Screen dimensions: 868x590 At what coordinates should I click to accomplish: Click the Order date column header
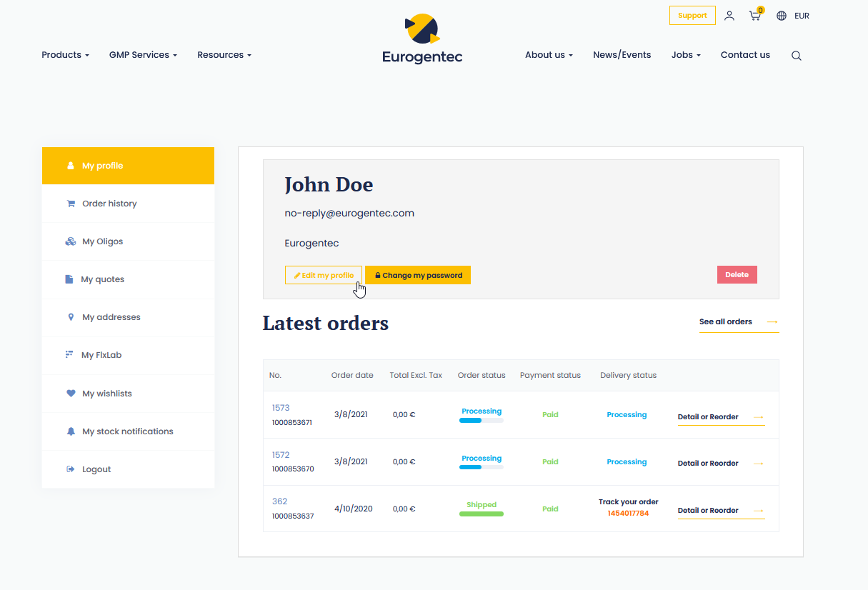pos(352,376)
